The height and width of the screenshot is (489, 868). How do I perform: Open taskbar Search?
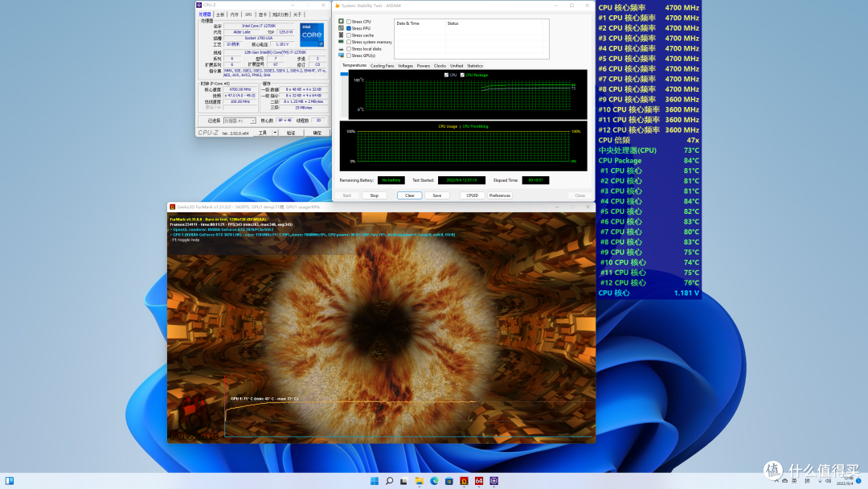[x=389, y=481]
